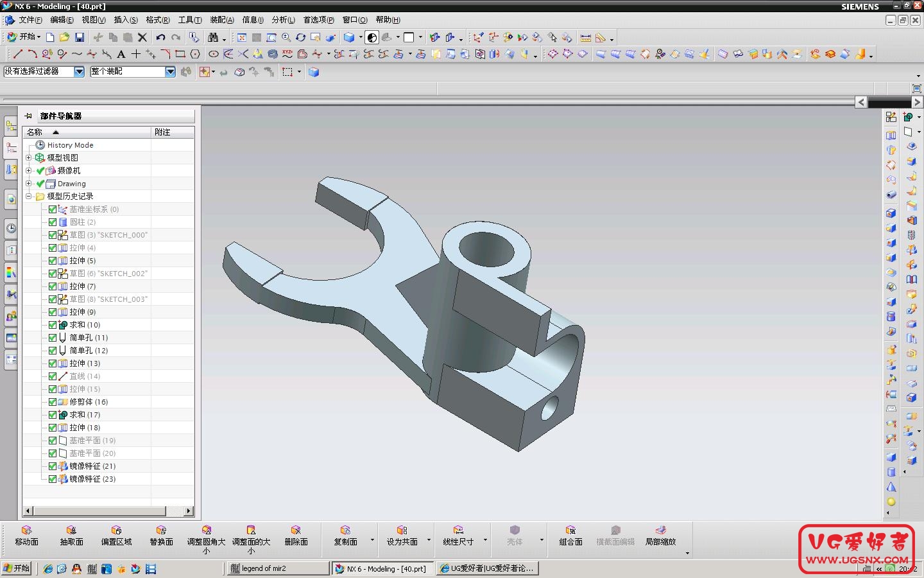The width and height of the screenshot is (924, 578).
Task: Select the Rotate view tool
Action: point(300,37)
